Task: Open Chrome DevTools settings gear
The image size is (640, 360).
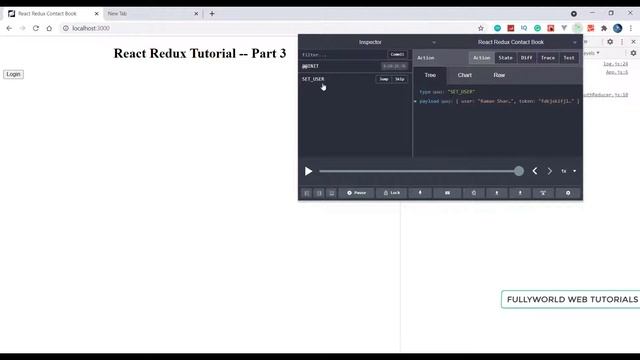Action: (610, 42)
